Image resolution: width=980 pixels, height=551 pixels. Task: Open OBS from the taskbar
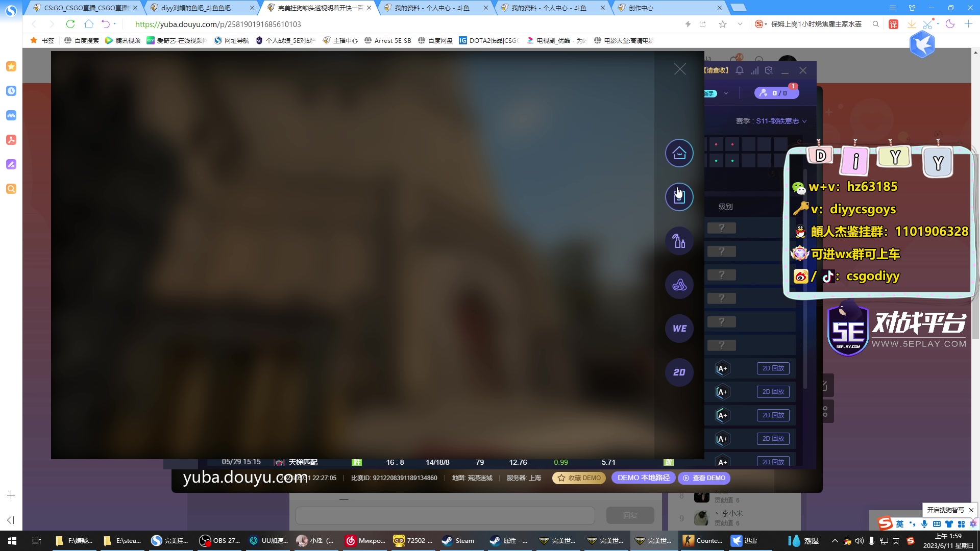[x=220, y=541]
